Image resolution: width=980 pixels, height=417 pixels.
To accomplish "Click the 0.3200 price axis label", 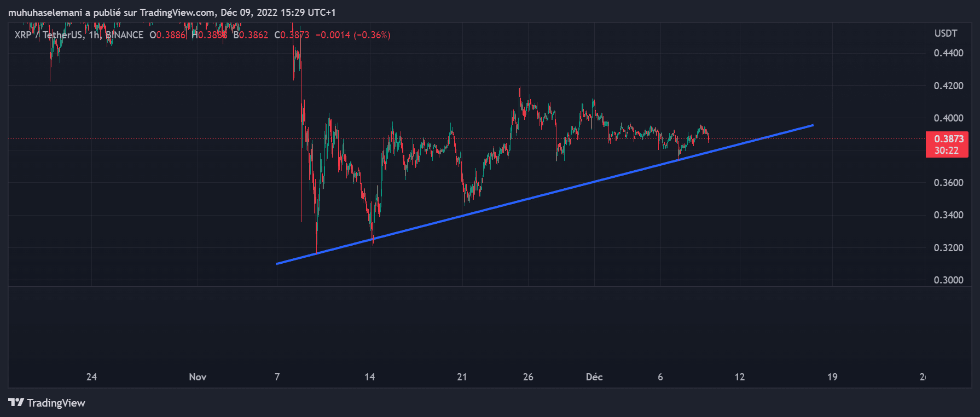I will pyautogui.click(x=948, y=248).
